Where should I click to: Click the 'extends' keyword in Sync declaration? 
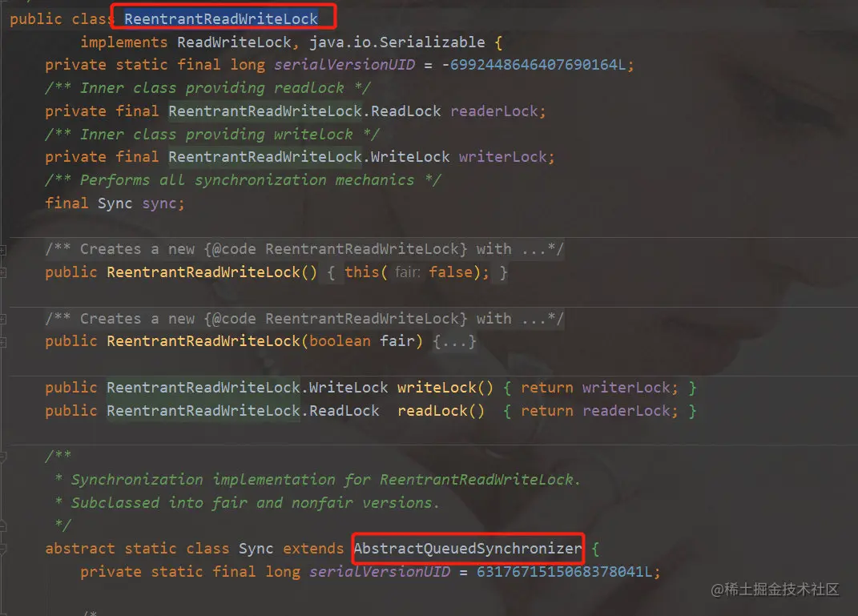(x=313, y=548)
